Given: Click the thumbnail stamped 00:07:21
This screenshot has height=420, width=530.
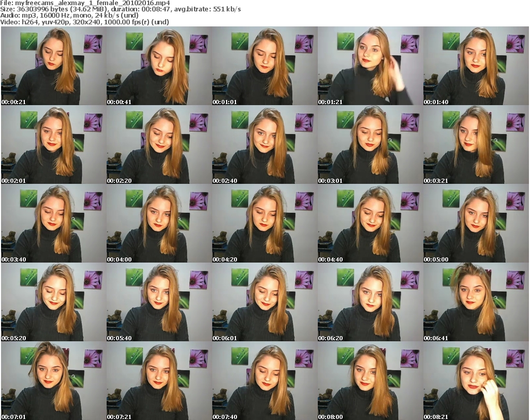Looking at the screenshot, I should 159,381.
